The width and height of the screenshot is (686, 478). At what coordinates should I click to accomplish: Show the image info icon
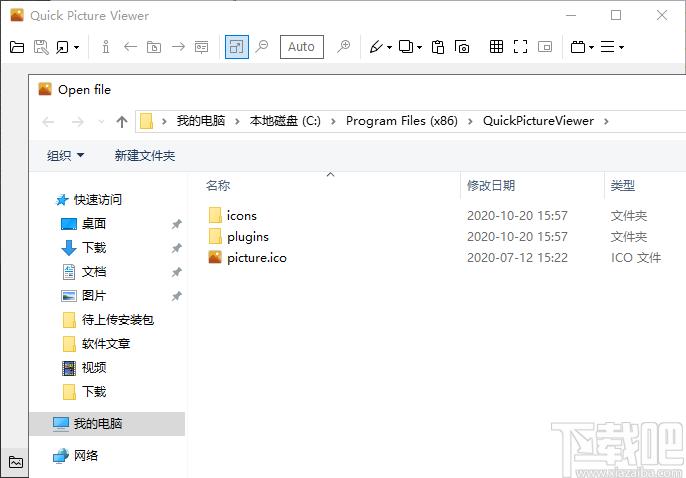(x=105, y=47)
